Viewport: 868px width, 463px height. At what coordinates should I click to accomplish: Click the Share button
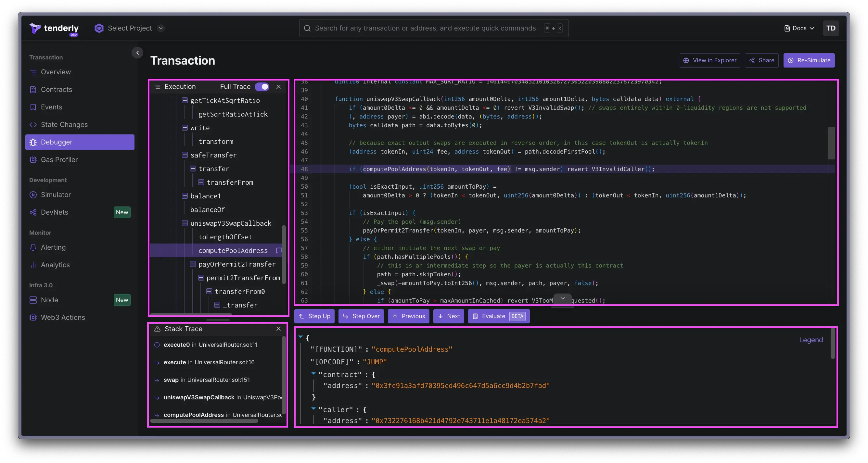761,60
